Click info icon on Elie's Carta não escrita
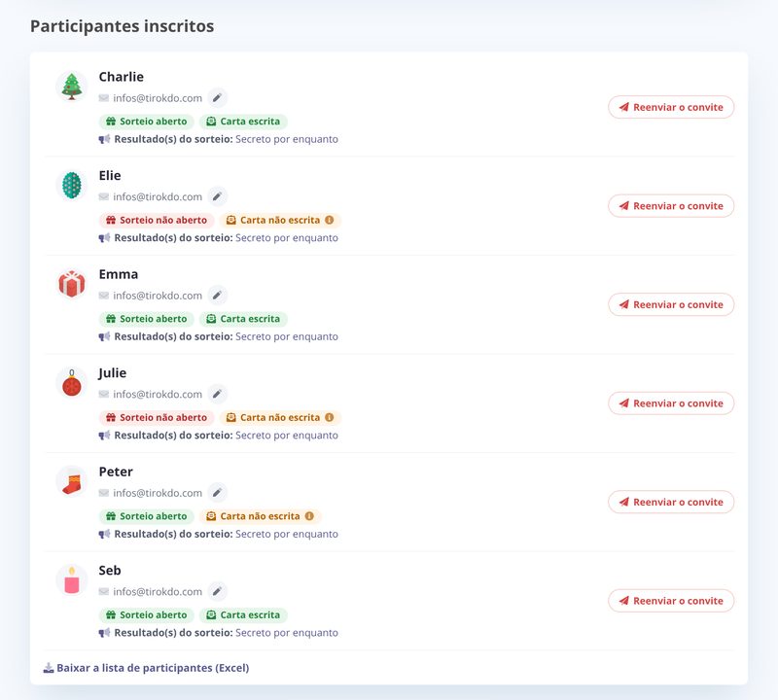Image resolution: width=778 pixels, height=700 pixels. coord(330,220)
